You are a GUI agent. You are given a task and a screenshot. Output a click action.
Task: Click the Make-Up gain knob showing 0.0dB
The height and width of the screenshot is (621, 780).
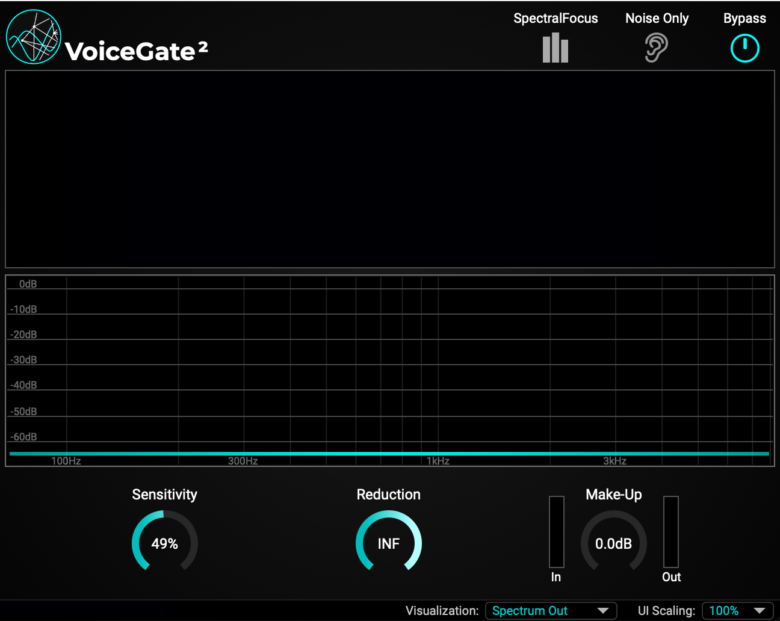pyautogui.click(x=613, y=543)
